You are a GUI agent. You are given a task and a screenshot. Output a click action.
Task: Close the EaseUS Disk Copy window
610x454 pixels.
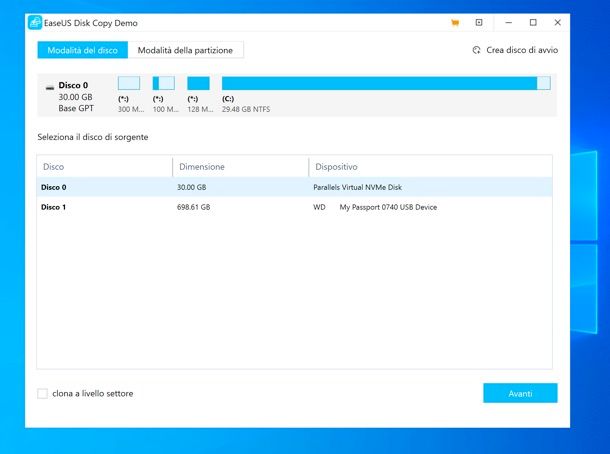pyautogui.click(x=557, y=23)
